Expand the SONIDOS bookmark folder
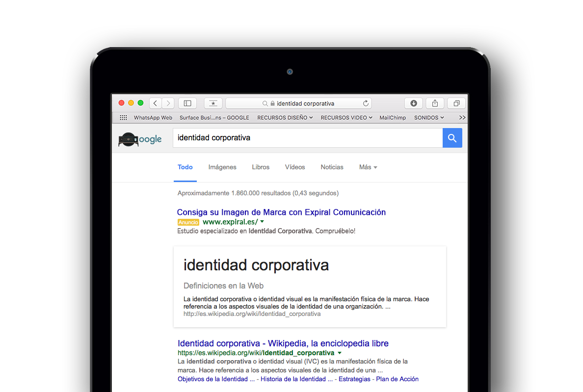583x392 pixels. [x=429, y=118]
